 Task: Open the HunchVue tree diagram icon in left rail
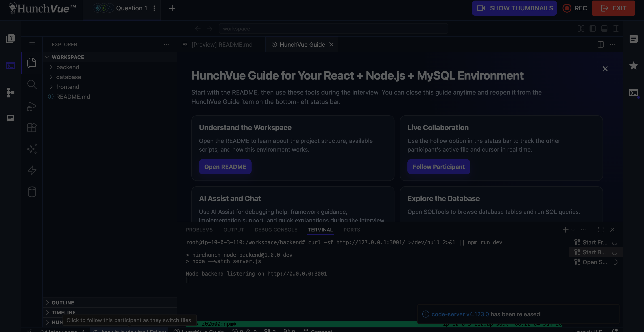coord(10,93)
